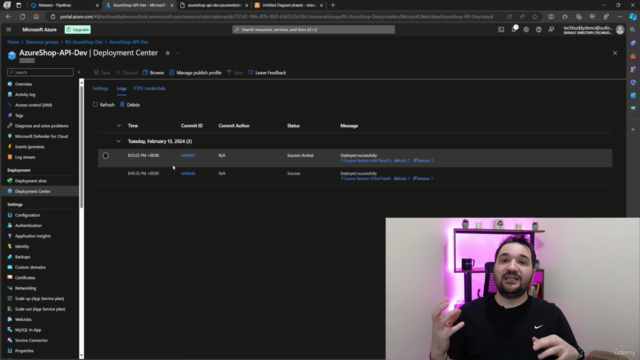Click the browser address bar
This screenshot has height=360, width=640.
pyautogui.click(x=277, y=17)
